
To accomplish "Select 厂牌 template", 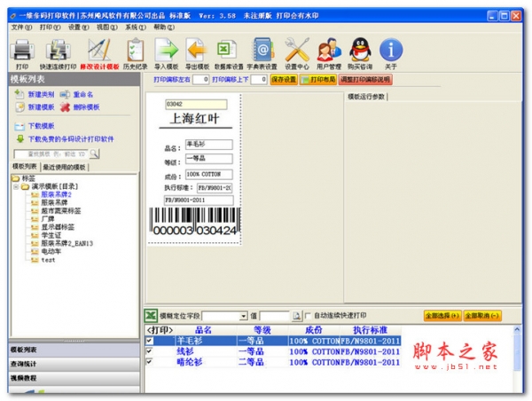I will (x=48, y=219).
